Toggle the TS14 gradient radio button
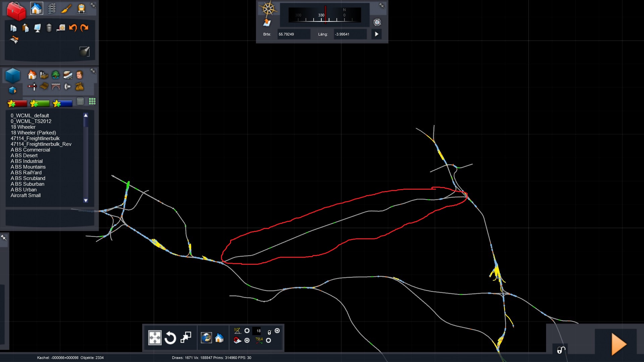 click(268, 341)
